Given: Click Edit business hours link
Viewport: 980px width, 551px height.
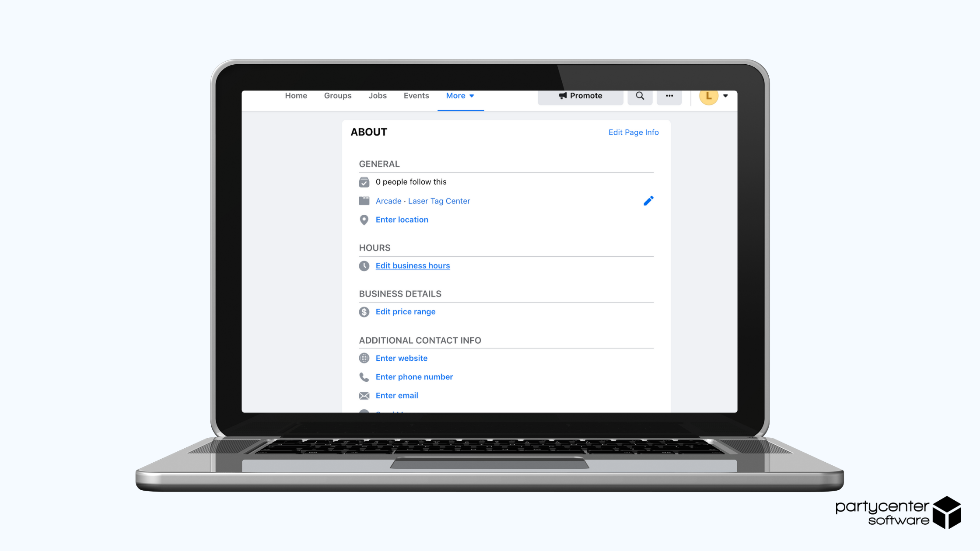Looking at the screenshot, I should (413, 265).
